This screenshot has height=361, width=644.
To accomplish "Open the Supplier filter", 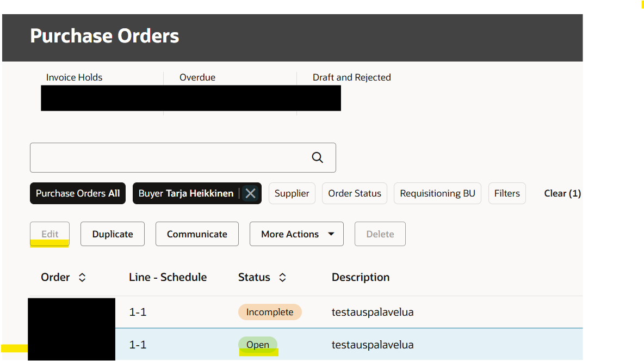I will [292, 193].
